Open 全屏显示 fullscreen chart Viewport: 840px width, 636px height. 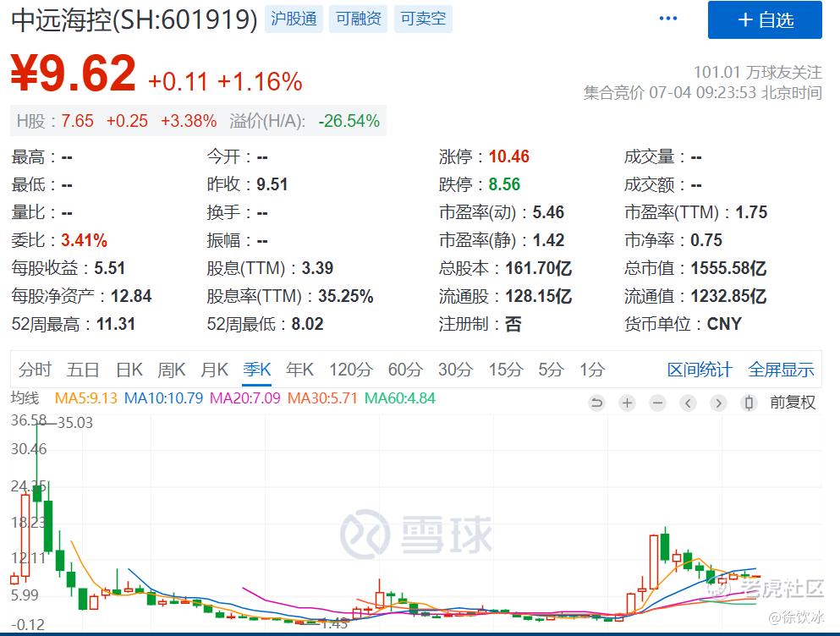tap(781, 370)
